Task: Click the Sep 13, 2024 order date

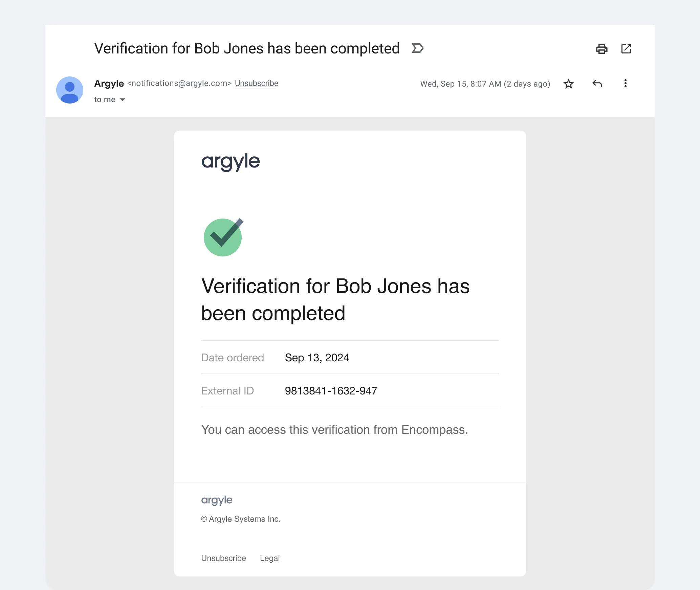Action: (x=317, y=358)
